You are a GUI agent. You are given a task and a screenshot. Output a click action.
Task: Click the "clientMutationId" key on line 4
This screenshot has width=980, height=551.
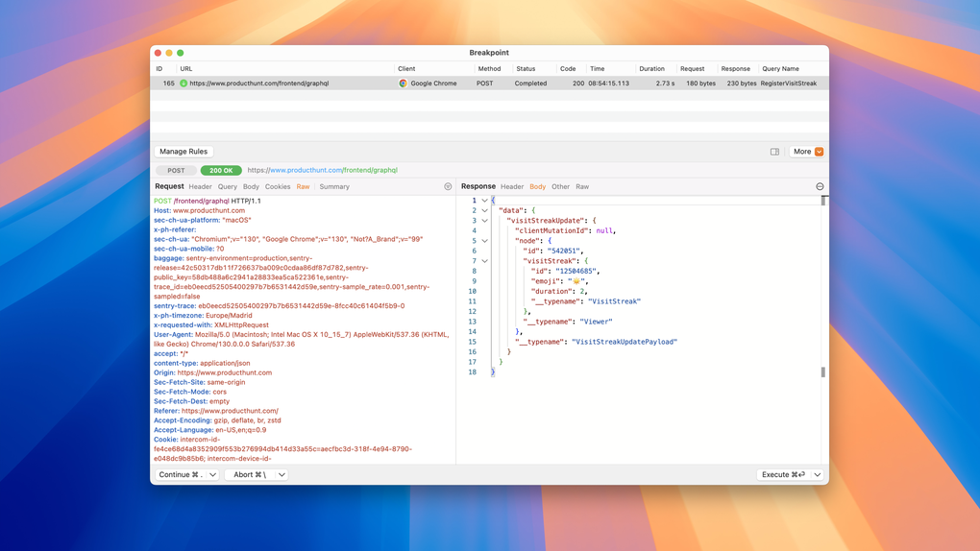click(552, 230)
